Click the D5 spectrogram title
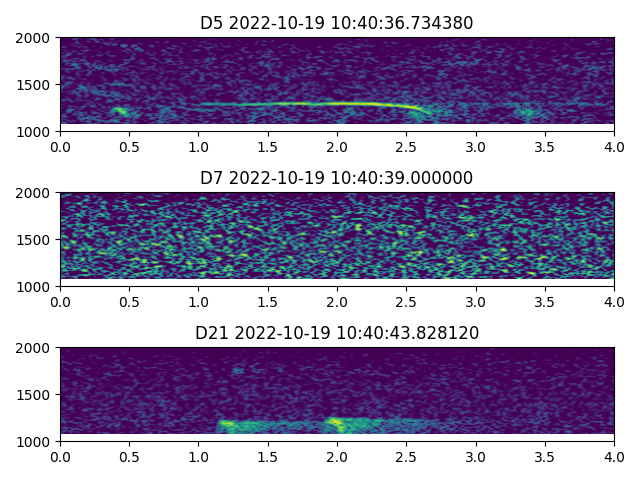640x480 pixels. coord(337,23)
